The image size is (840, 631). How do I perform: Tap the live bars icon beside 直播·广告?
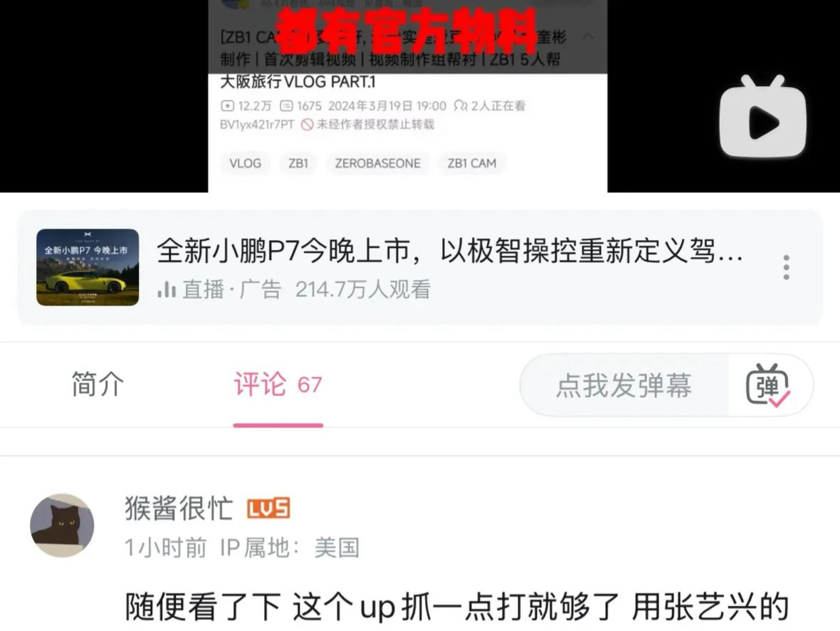click(x=167, y=289)
